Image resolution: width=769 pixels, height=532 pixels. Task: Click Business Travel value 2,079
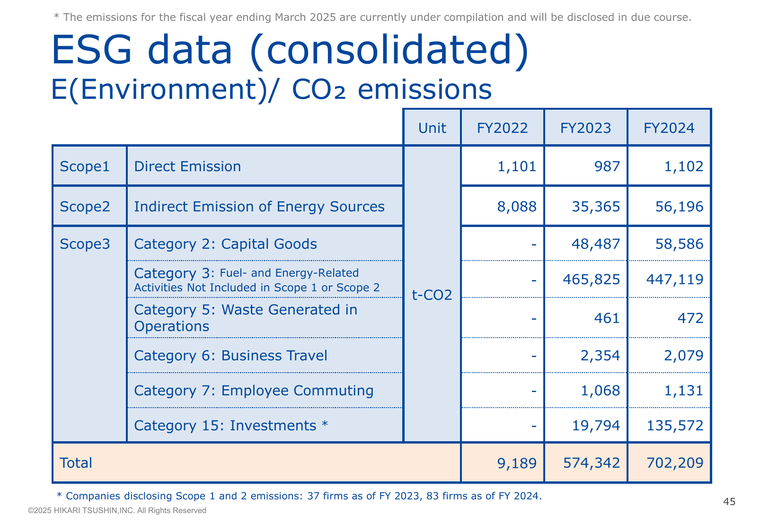684,356
